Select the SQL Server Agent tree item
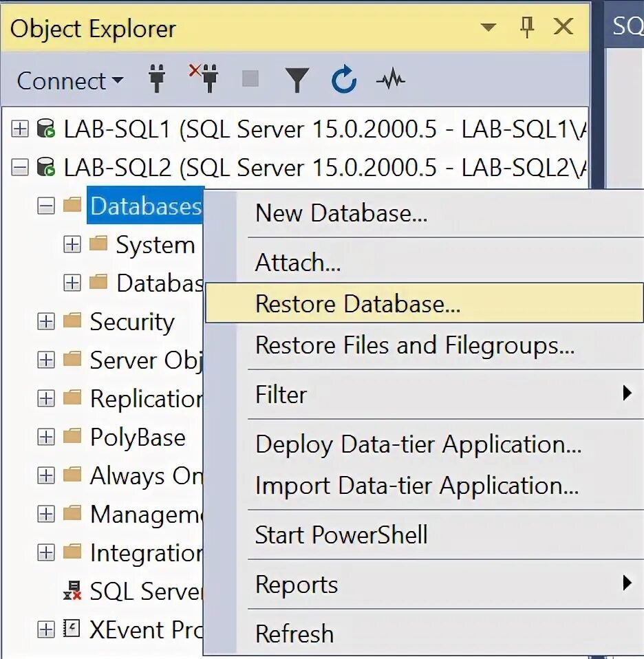 click(147, 592)
